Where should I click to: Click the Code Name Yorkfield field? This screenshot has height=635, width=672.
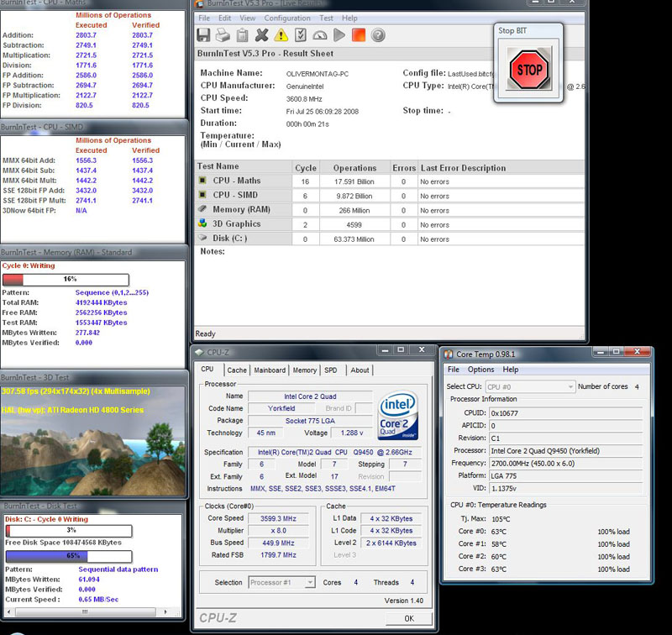(x=281, y=408)
